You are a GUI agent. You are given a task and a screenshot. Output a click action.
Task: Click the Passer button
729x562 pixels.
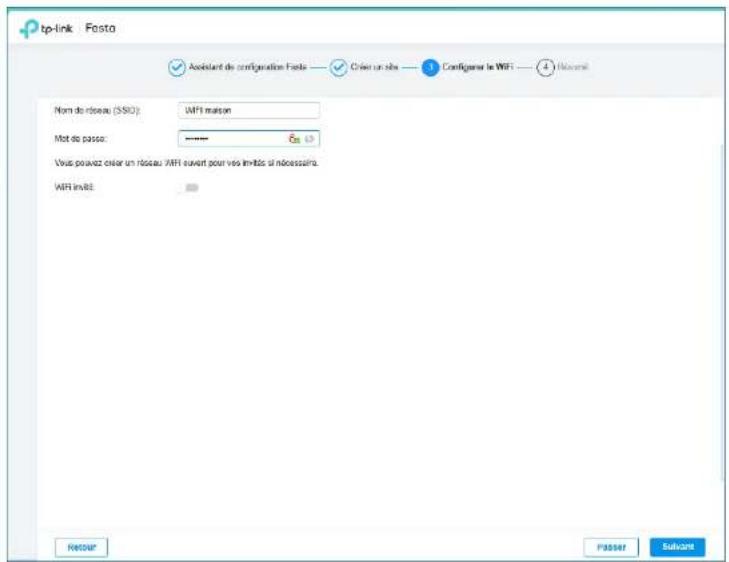coord(611,547)
